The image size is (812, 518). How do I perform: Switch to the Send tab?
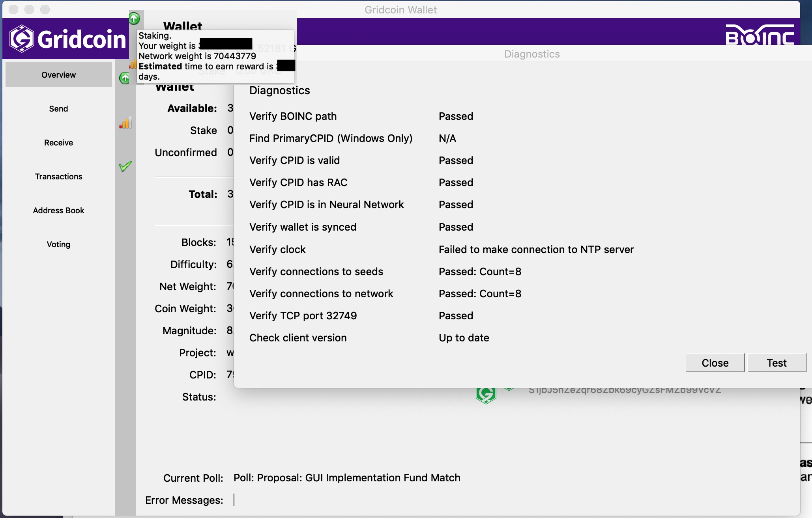58,109
